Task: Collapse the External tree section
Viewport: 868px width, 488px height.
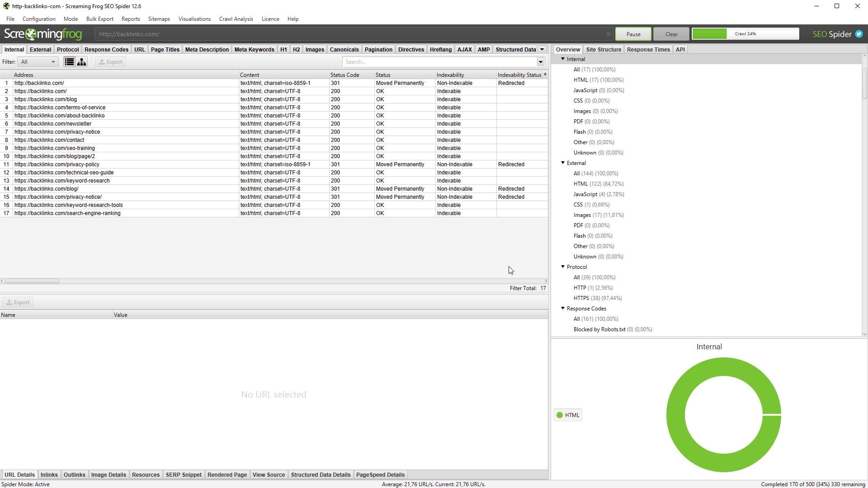Action: click(x=562, y=163)
